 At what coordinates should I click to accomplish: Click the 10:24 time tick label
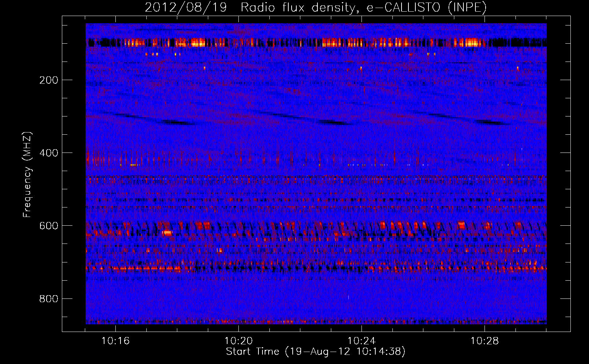tap(361, 341)
